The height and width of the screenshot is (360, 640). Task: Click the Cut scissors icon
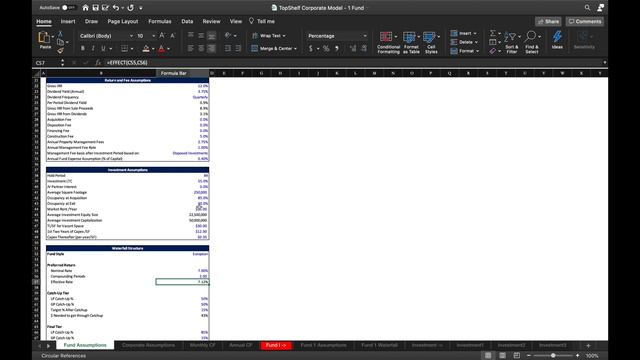(x=60, y=33)
